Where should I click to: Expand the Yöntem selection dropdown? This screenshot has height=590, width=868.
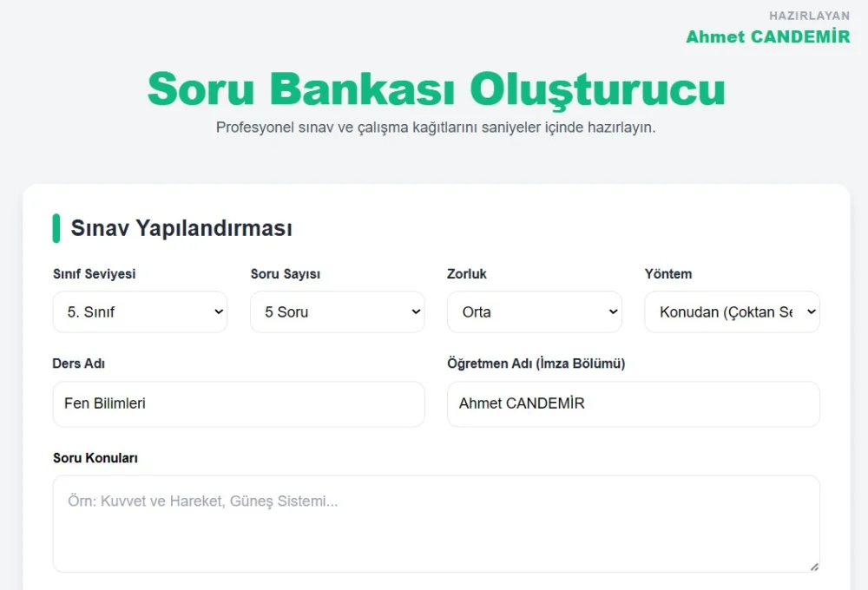[732, 311]
